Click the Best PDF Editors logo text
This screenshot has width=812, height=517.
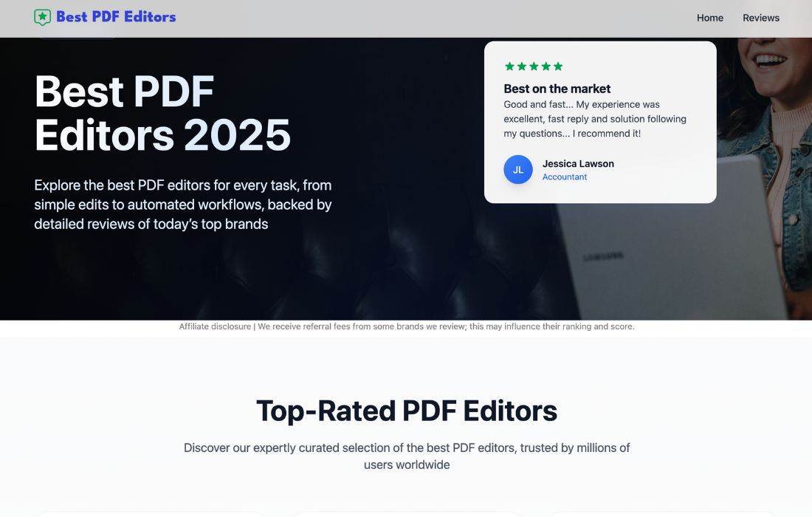[116, 17]
